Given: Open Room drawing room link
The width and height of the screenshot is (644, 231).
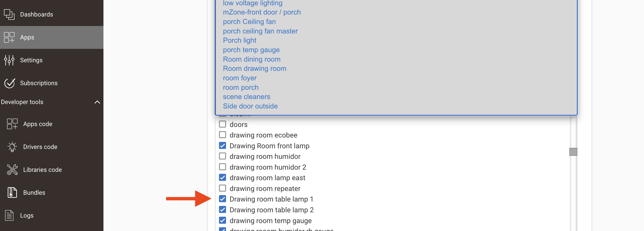Looking at the screenshot, I should (x=254, y=68).
